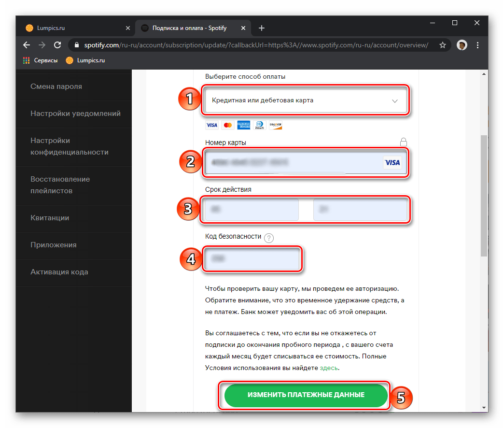Open Квитанции in the sidebar
The height and width of the screenshot is (428, 504).
[50, 218]
